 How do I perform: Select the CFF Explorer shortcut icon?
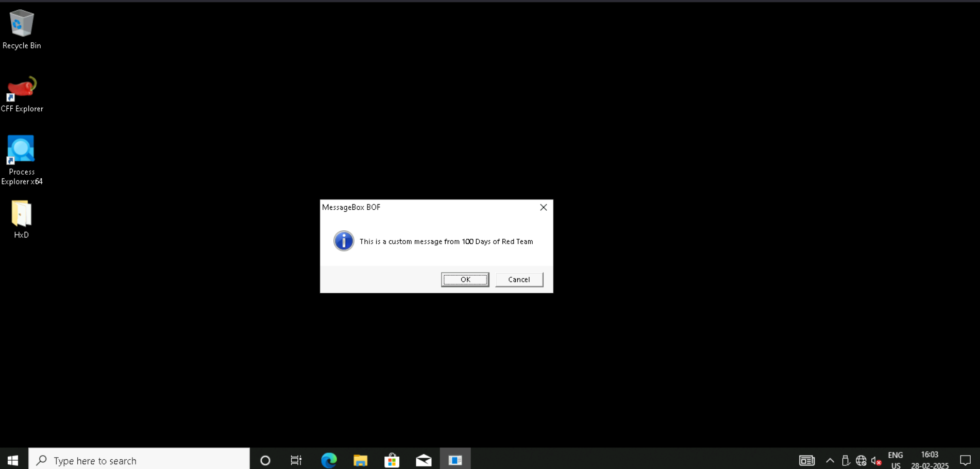pyautogui.click(x=22, y=94)
